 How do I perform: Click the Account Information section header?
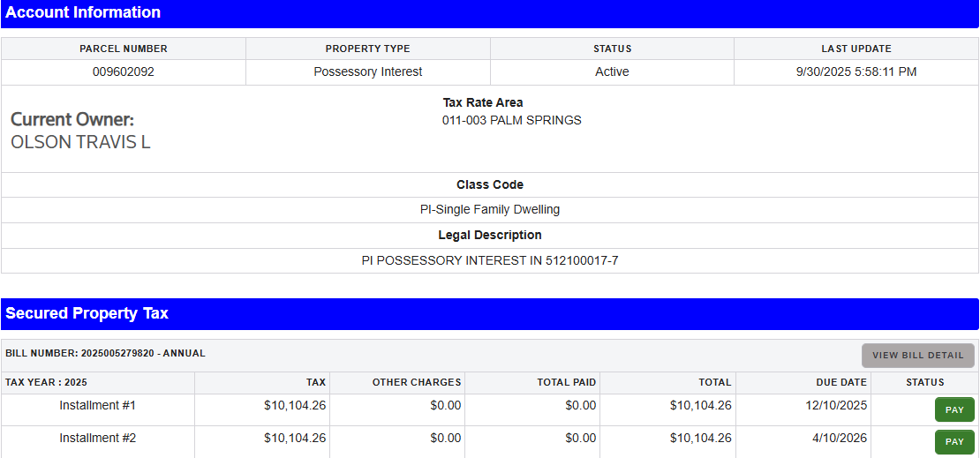coord(83,12)
